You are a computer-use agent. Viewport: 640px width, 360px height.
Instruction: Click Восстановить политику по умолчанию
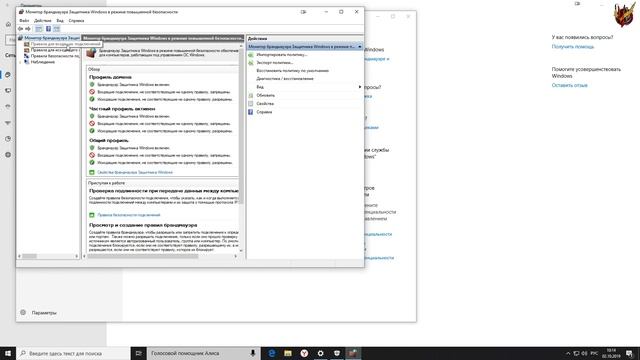pos(292,71)
